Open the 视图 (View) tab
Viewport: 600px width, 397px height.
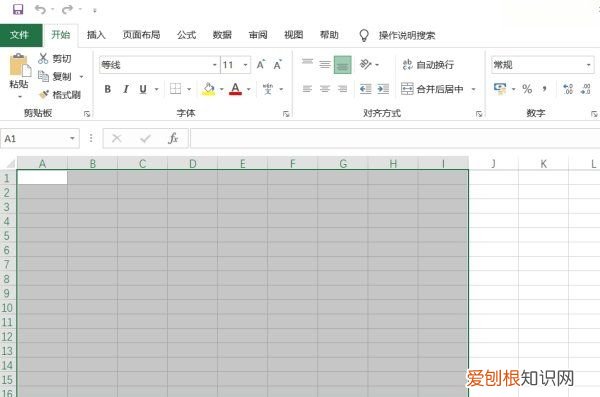pyautogui.click(x=293, y=35)
